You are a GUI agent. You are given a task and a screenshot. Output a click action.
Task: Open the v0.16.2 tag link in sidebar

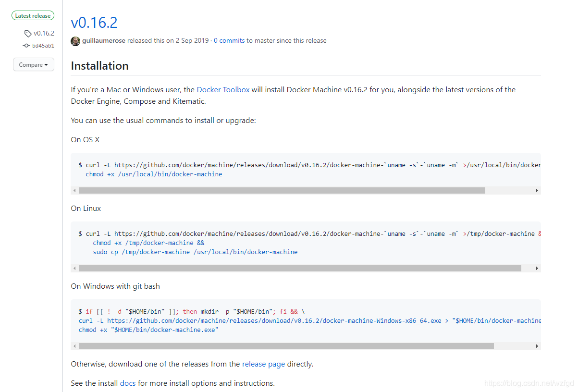(44, 34)
